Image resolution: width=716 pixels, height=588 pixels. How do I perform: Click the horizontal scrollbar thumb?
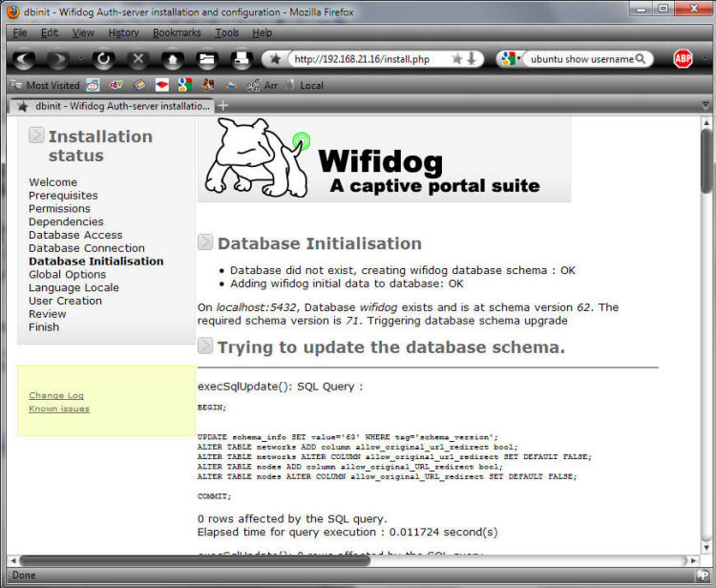click(x=195, y=560)
